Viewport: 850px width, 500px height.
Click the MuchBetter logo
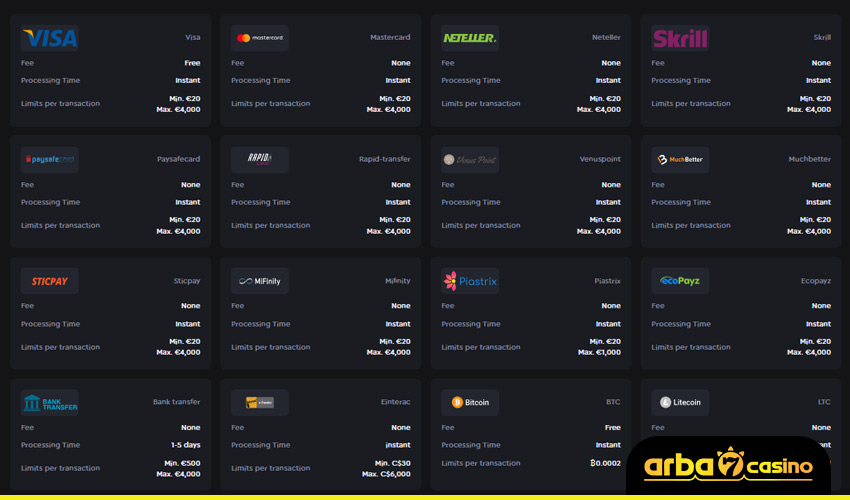[680, 160]
